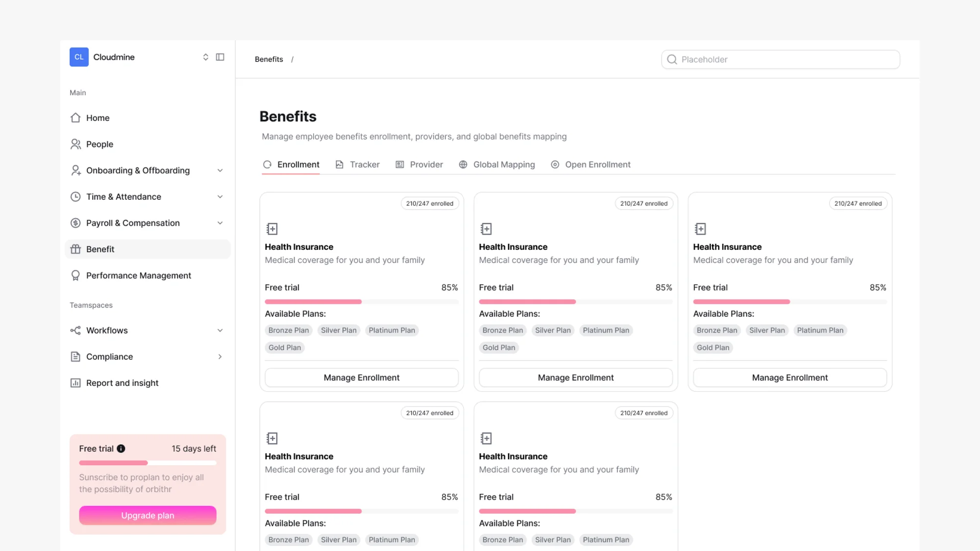Image resolution: width=980 pixels, height=551 pixels.
Task: Click the Health Insurance icon in the top-left card
Action: pos(272,229)
